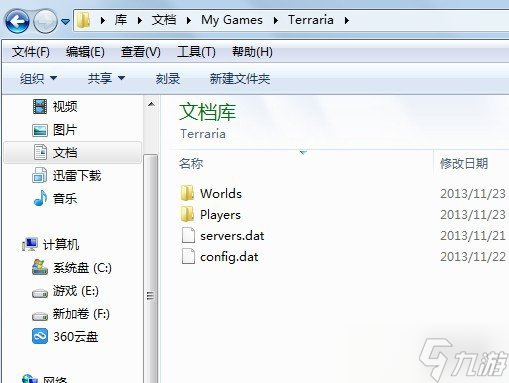Viewport: 509px width, 383px height.
Task: Click the 音乐 music note icon
Action: click(x=40, y=198)
